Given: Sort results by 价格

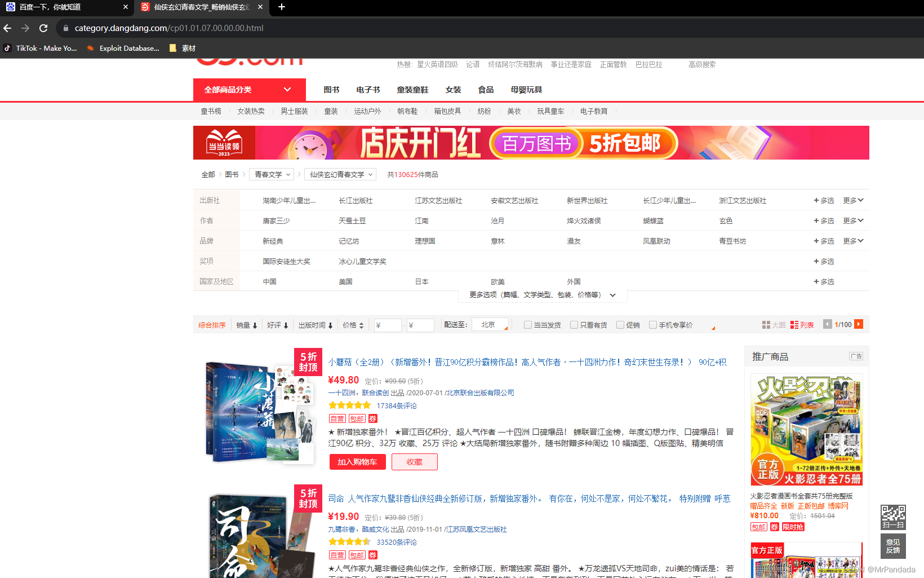Looking at the screenshot, I should (353, 325).
